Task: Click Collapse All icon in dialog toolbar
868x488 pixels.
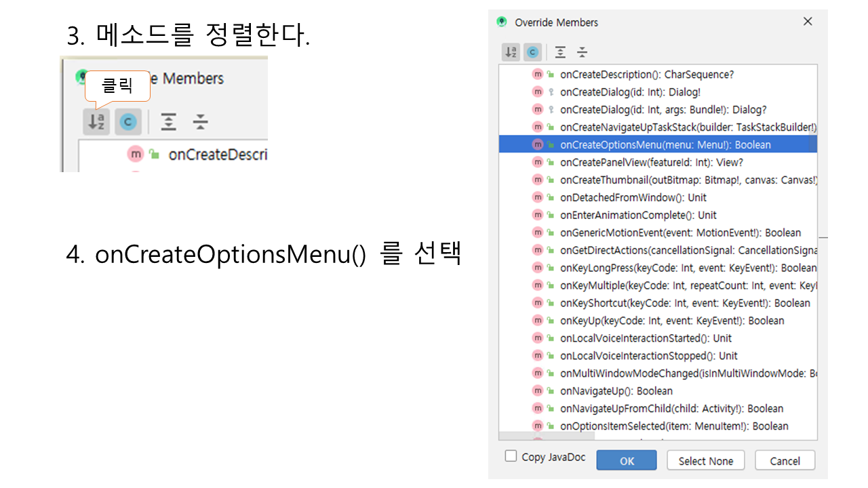Action: click(x=582, y=52)
